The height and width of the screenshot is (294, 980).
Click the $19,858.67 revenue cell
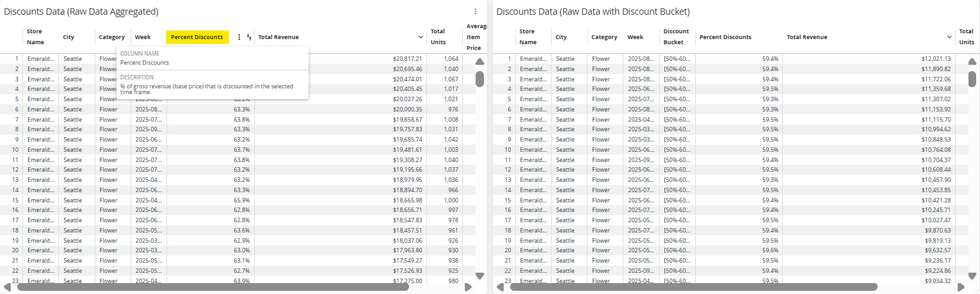[x=408, y=120]
